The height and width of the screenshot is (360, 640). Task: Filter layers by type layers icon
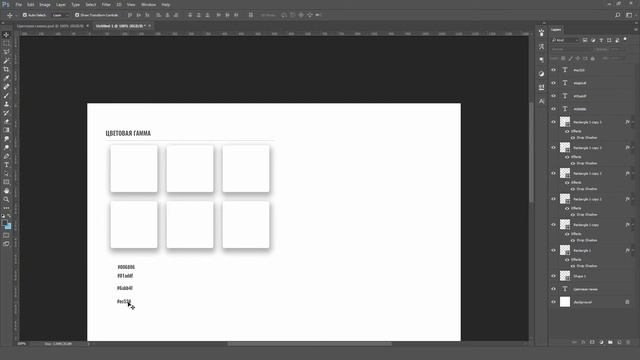coord(601,40)
